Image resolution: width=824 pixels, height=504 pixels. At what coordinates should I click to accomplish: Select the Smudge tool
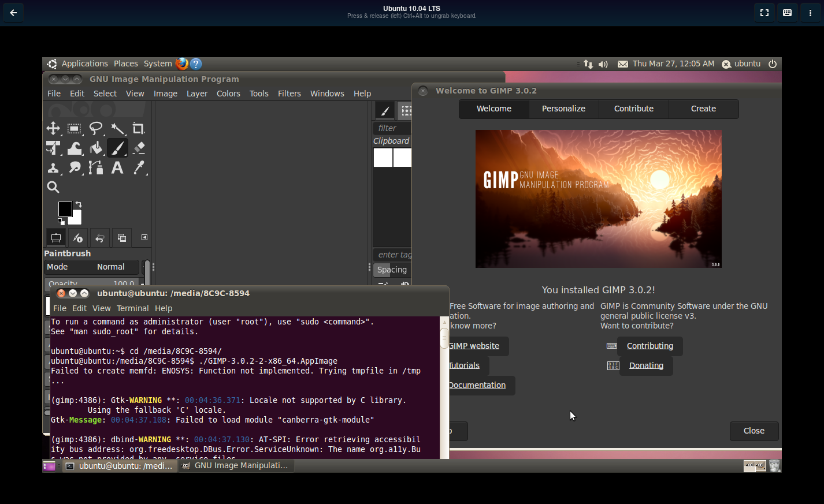coord(75,167)
